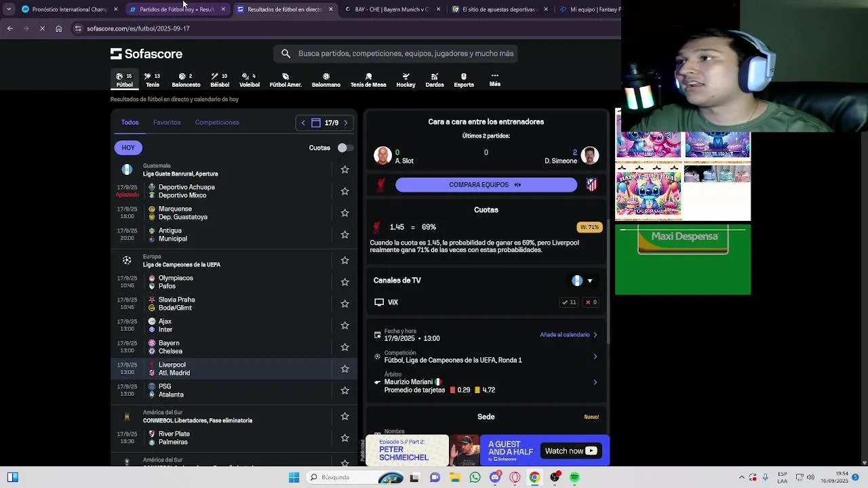Open WhatsApp from the taskbar
Viewport: 868px width, 488px height.
click(x=475, y=477)
